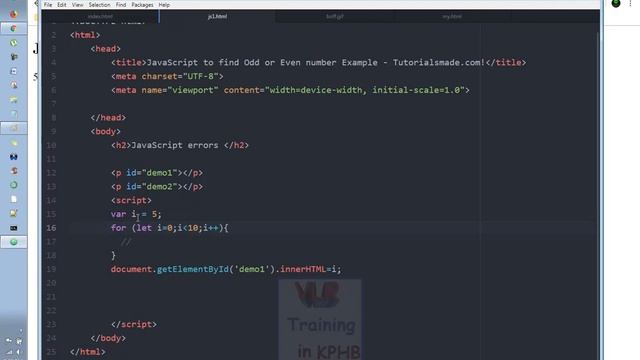Click the closing title tag
This screenshot has height=360, width=640.
click(x=506, y=62)
